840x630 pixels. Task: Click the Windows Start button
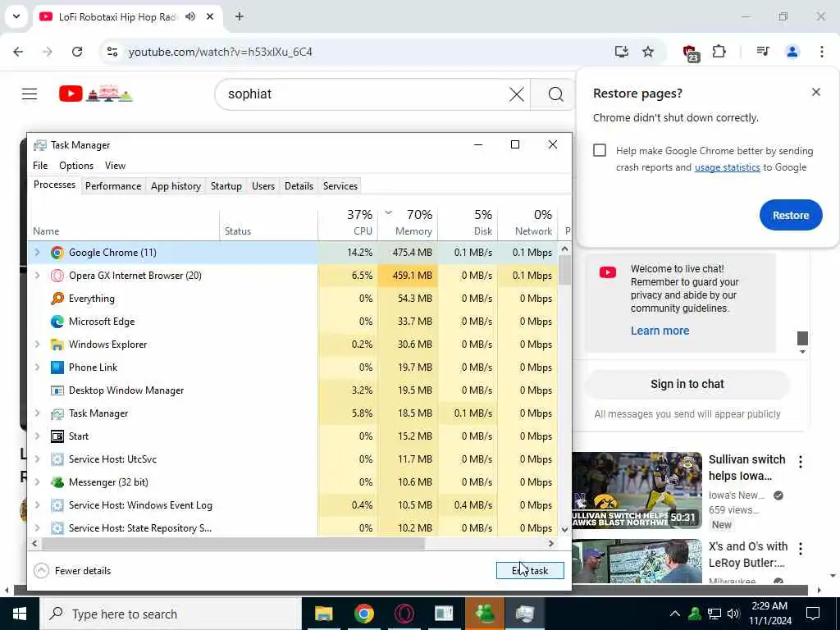pos(20,614)
